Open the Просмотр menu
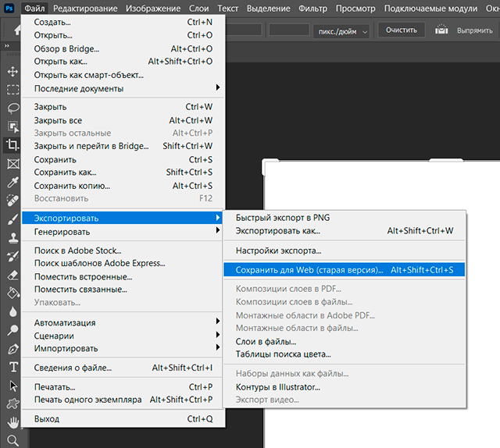 (x=355, y=9)
